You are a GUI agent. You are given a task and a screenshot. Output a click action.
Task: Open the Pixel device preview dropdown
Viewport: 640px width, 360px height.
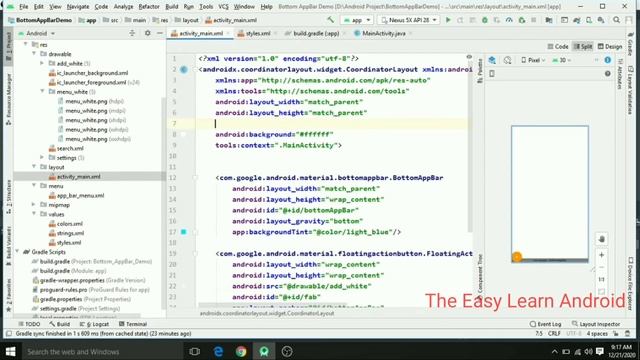pyautogui.click(x=533, y=60)
